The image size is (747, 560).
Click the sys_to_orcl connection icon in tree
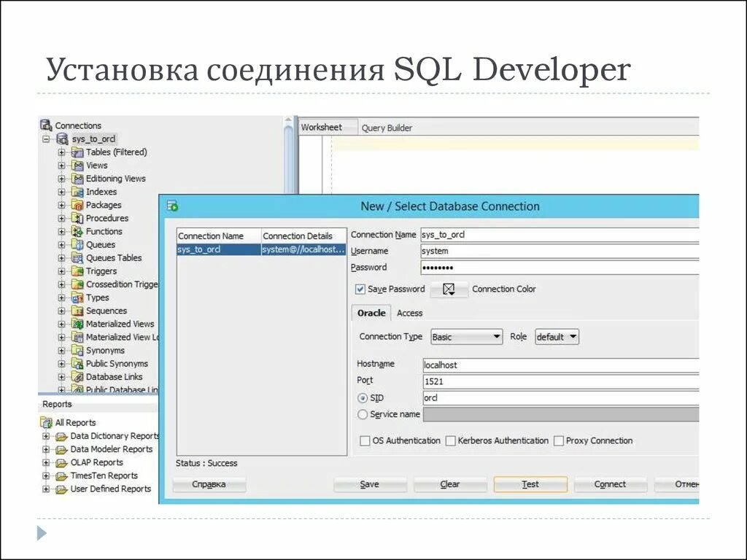pos(63,139)
